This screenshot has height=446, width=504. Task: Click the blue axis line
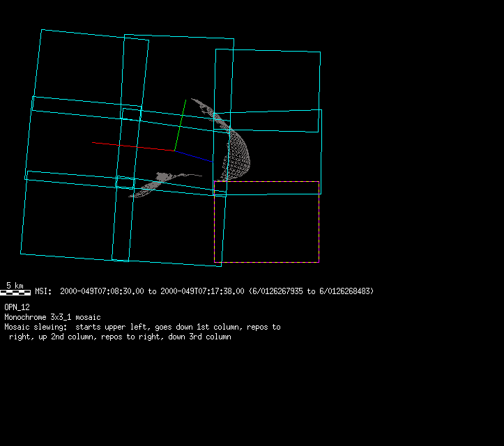tap(194, 156)
